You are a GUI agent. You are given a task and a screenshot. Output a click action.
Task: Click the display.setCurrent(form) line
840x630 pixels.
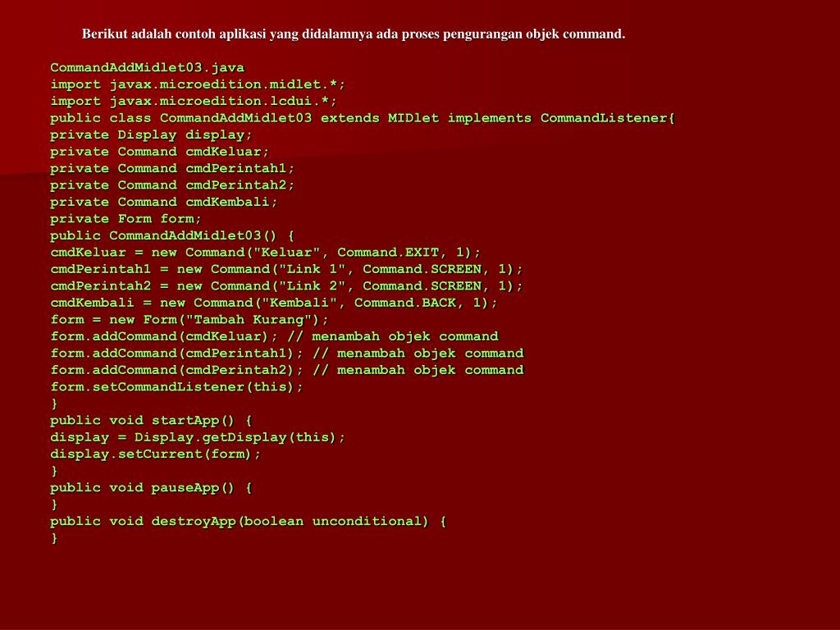pos(155,454)
